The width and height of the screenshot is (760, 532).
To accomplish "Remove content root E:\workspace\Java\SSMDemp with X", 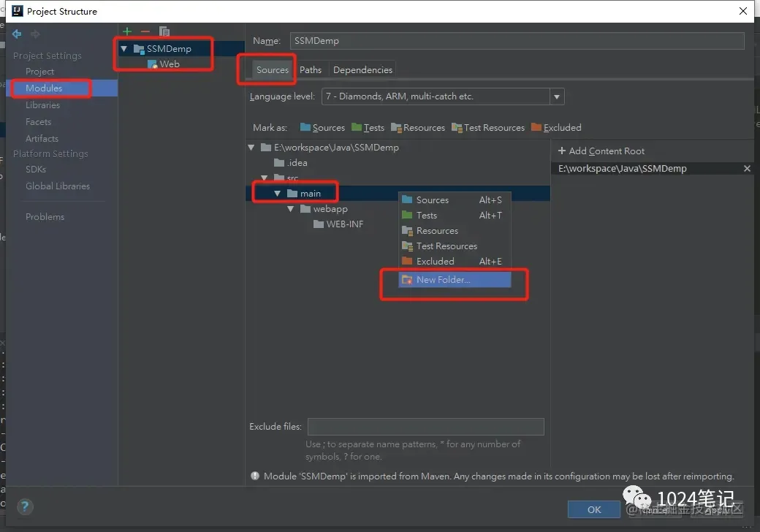I will pyautogui.click(x=747, y=169).
